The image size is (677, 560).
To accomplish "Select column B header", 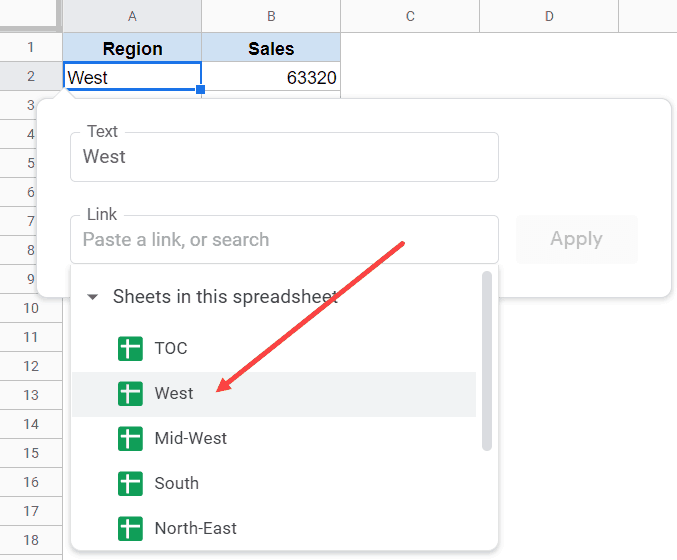I will pyautogui.click(x=271, y=16).
